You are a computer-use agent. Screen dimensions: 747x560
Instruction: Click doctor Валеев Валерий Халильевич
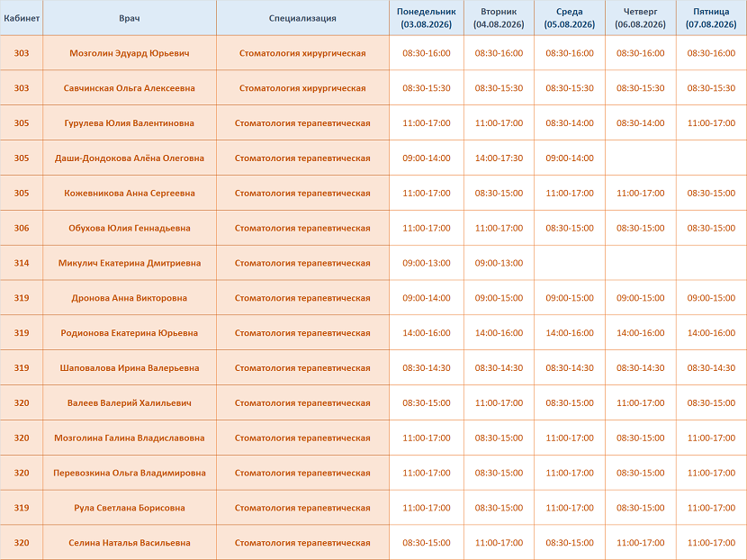click(130, 402)
